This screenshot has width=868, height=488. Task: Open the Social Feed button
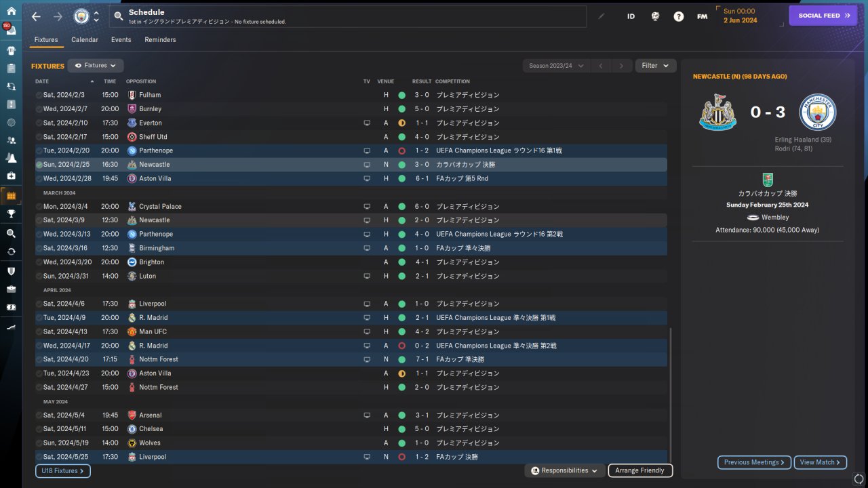click(x=823, y=16)
